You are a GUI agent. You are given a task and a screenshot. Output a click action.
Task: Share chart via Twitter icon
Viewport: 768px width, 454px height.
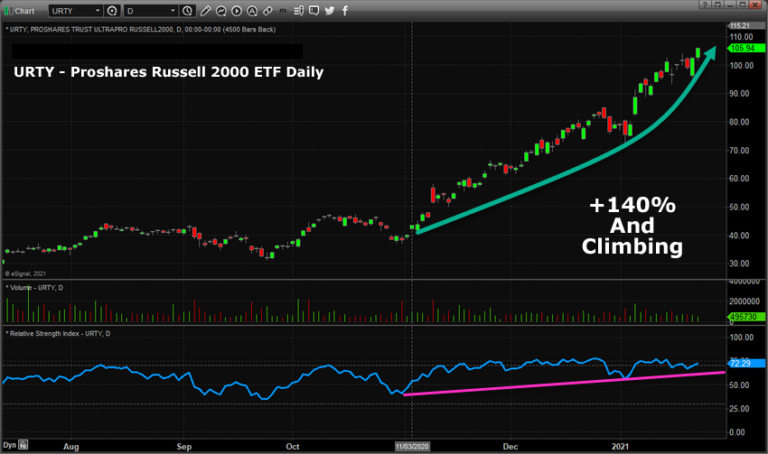click(x=330, y=11)
